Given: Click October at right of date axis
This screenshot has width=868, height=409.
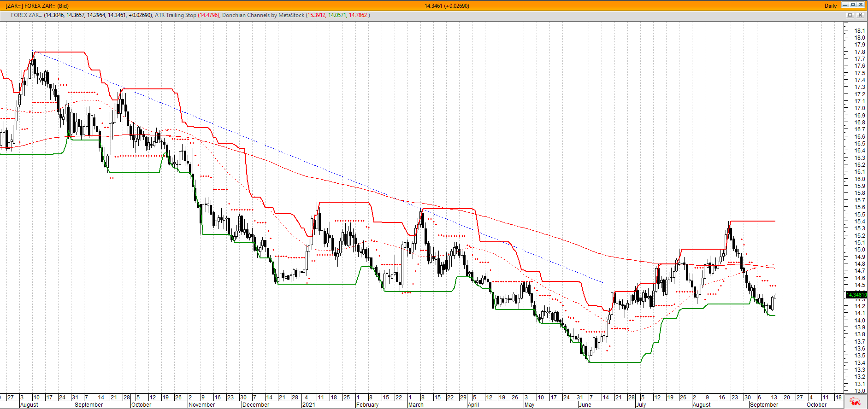Looking at the screenshot, I should tap(816, 405).
